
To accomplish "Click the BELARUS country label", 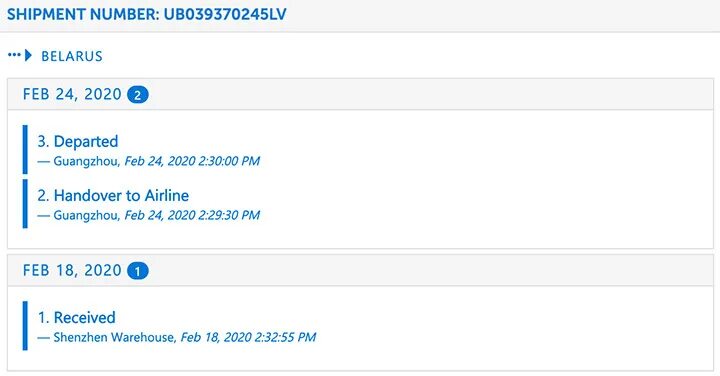I will point(72,56).
